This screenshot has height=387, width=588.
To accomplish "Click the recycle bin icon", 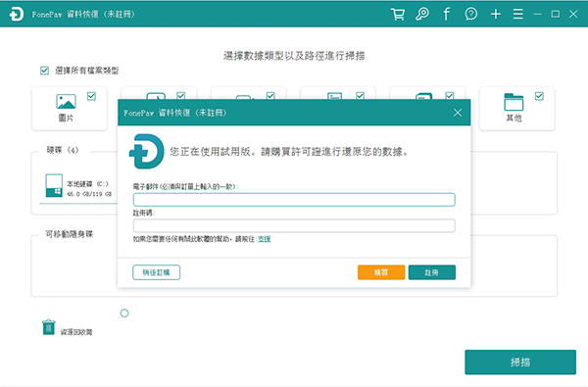I will pyautogui.click(x=49, y=327).
